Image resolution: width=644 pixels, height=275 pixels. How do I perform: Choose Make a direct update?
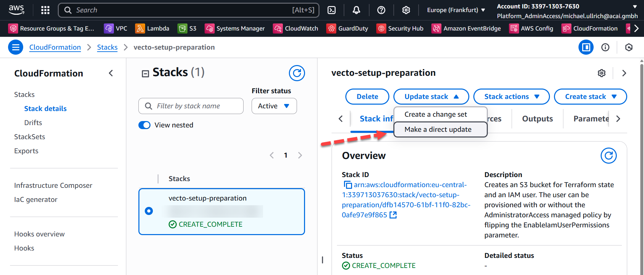(440, 129)
